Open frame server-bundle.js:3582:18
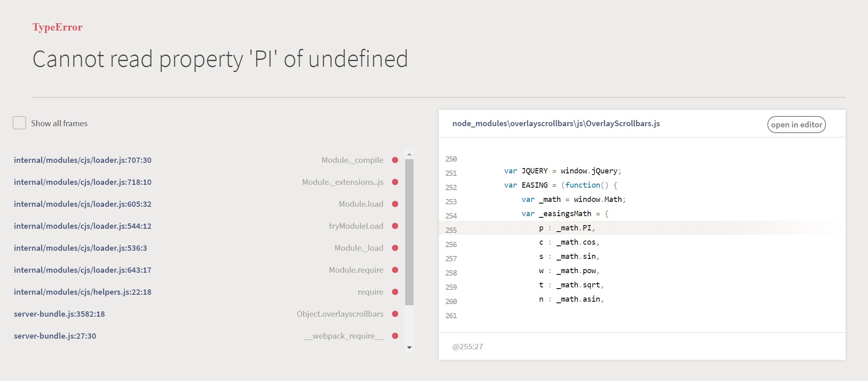The image size is (868, 381). point(59,314)
